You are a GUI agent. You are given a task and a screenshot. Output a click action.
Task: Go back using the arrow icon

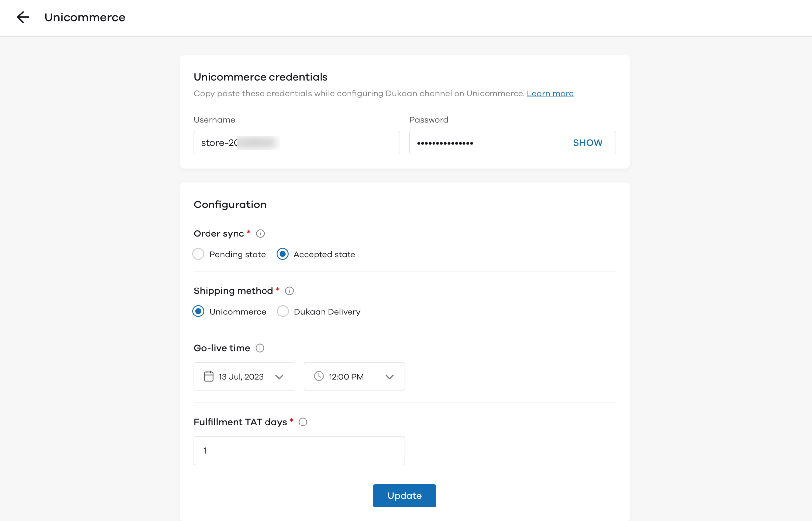(23, 17)
